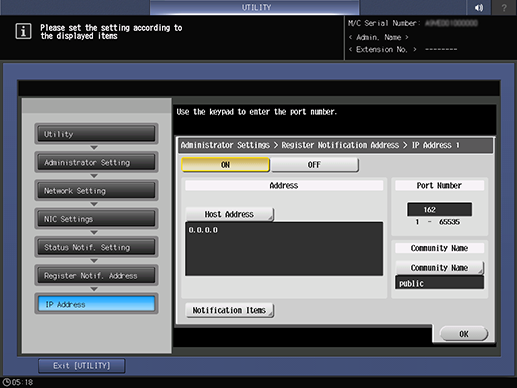This screenshot has width=517, height=388.
Task: Click the host address field showing 0.0.0.0
Action: [284, 249]
